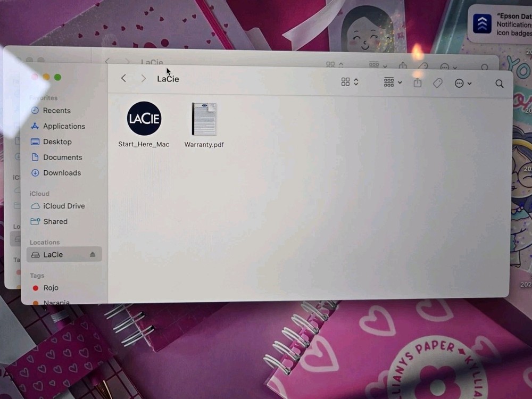
Task: Click the Applications sidebar icon
Action: [x=35, y=126]
